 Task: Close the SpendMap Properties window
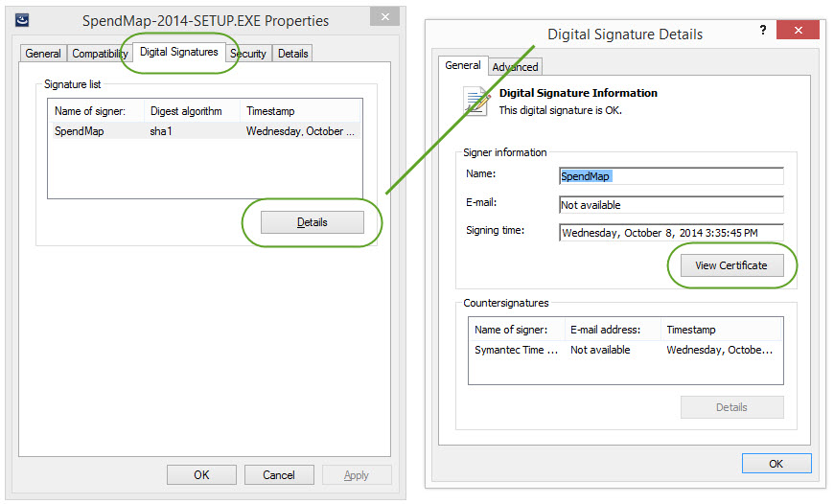coord(384,18)
